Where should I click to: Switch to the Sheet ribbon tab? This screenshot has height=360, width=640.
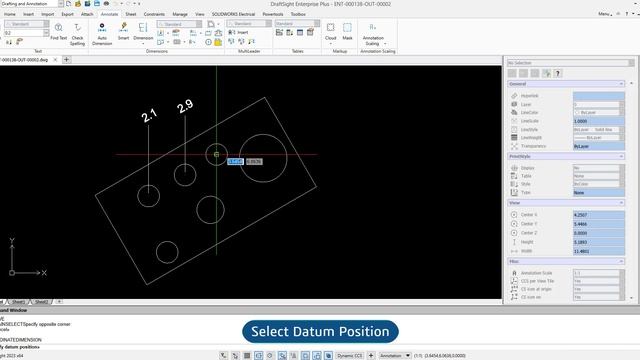pos(131,14)
